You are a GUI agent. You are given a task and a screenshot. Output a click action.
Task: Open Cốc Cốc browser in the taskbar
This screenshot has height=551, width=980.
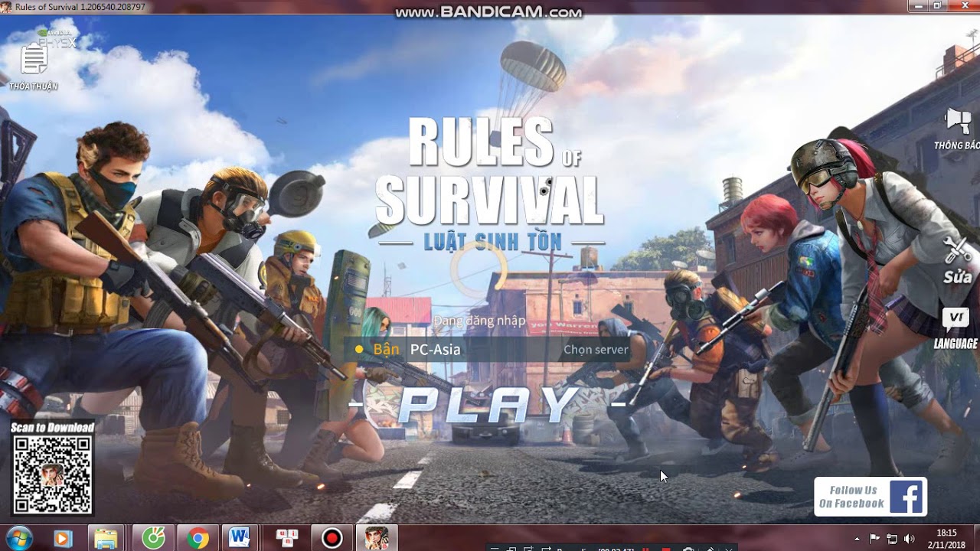pos(153,539)
